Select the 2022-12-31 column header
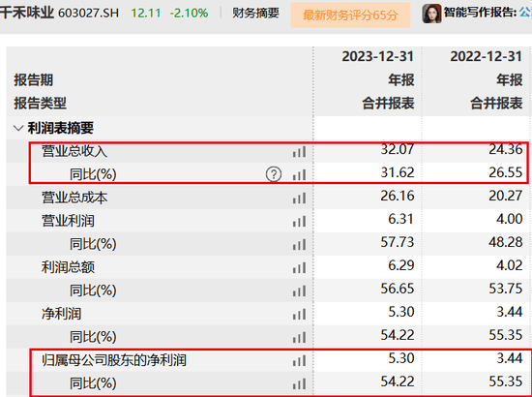This screenshot has width=532, height=397. pyautogui.click(x=486, y=56)
